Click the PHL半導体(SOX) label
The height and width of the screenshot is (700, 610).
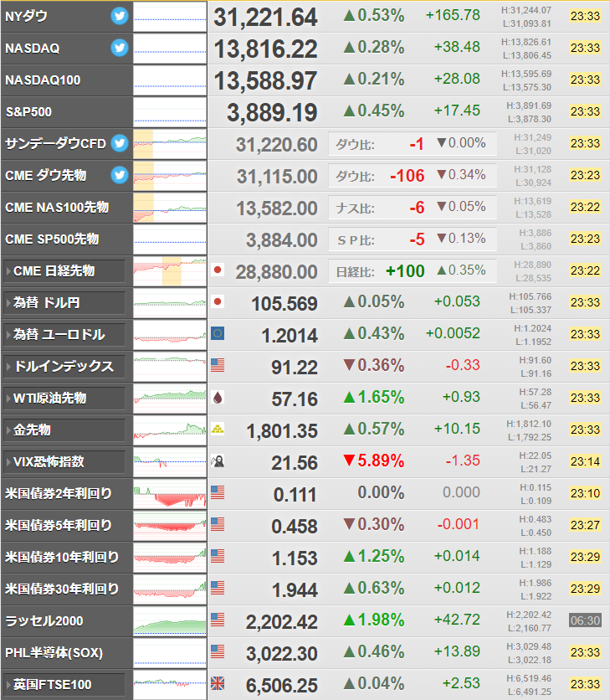tap(54, 652)
